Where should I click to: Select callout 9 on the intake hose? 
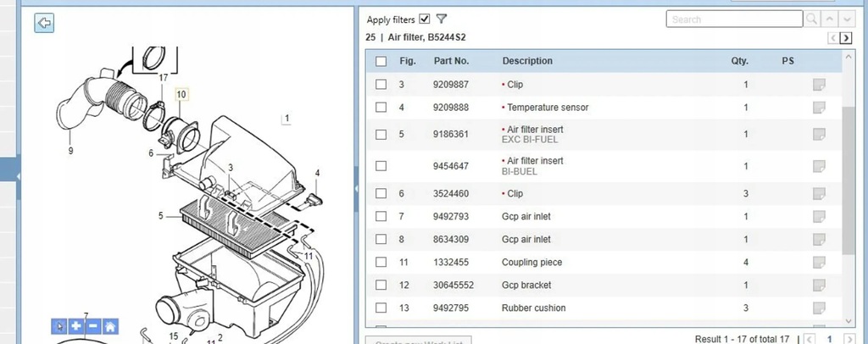point(70,151)
